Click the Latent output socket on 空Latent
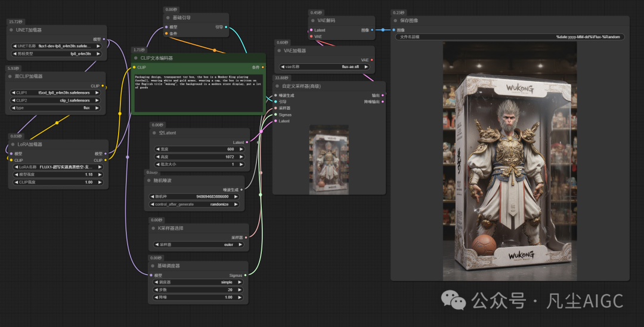 [x=247, y=142]
